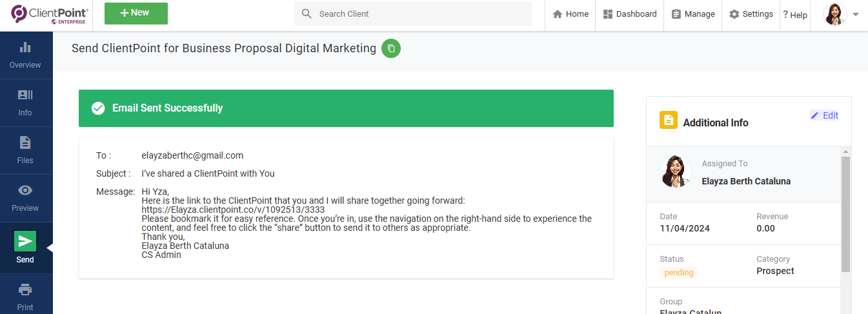Click the date value 11/04/2024
Viewport: 868px width, 314px height.
point(684,228)
